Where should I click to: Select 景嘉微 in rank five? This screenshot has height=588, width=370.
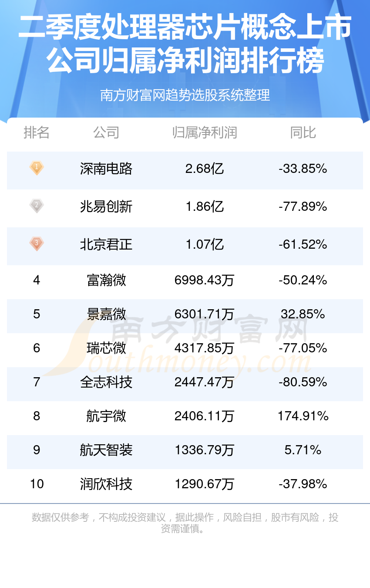(106, 314)
